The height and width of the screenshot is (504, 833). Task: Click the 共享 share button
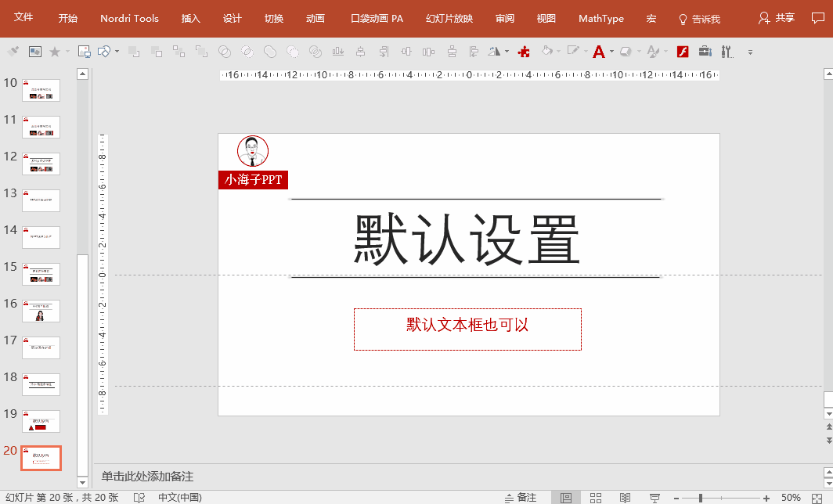[777, 18]
